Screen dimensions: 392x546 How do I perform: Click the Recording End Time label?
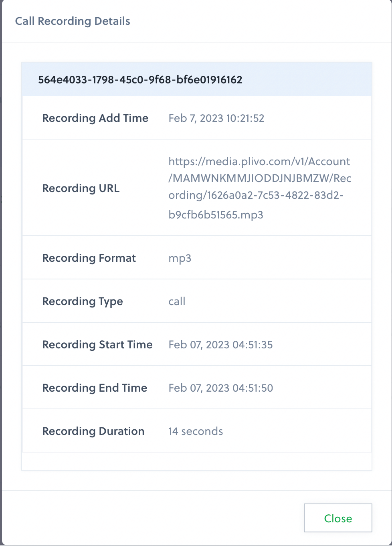(x=95, y=388)
